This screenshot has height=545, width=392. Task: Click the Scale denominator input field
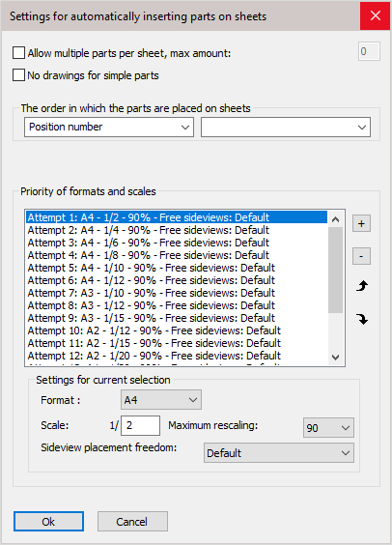click(140, 425)
